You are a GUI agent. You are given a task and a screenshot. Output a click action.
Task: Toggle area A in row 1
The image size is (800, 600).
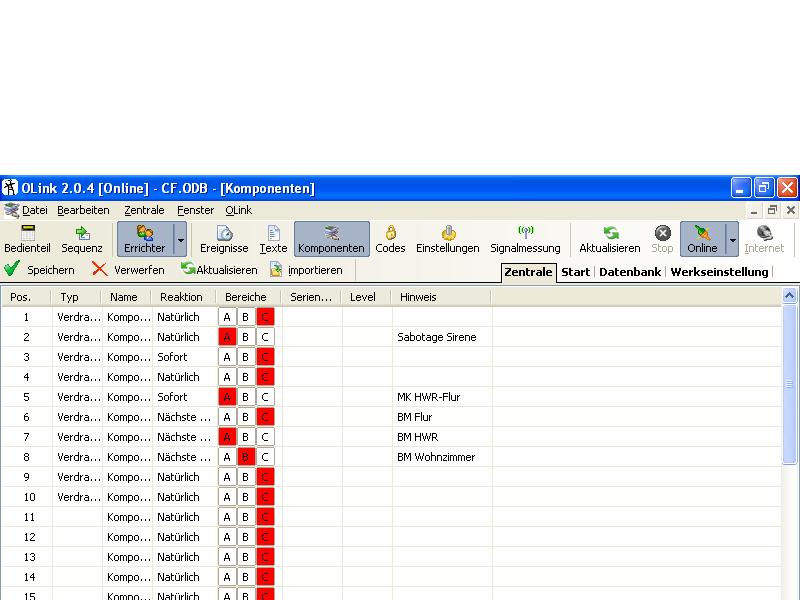[x=227, y=317]
